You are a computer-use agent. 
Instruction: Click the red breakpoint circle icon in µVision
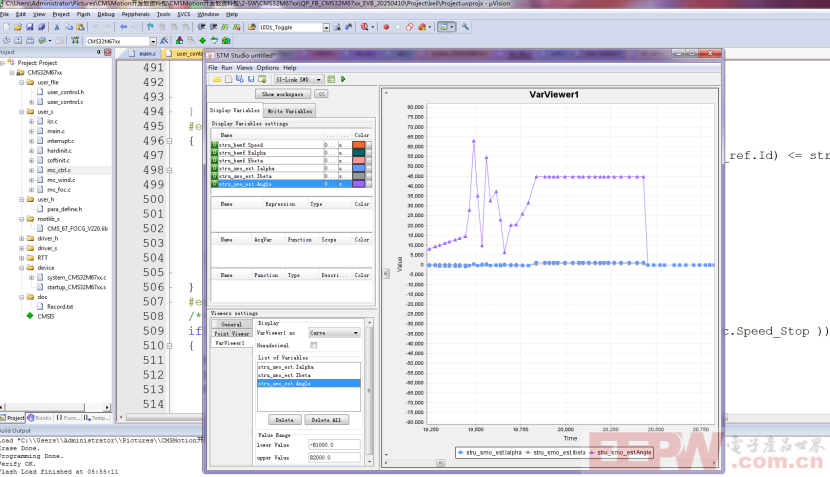(386, 27)
